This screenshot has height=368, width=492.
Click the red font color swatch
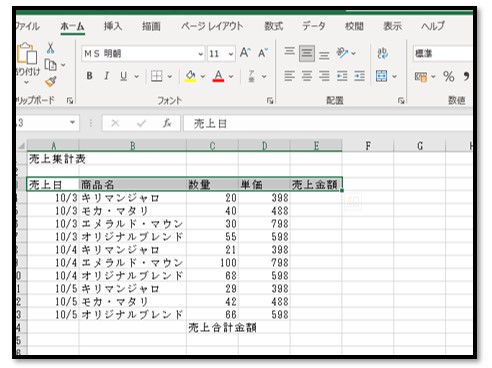click(218, 76)
